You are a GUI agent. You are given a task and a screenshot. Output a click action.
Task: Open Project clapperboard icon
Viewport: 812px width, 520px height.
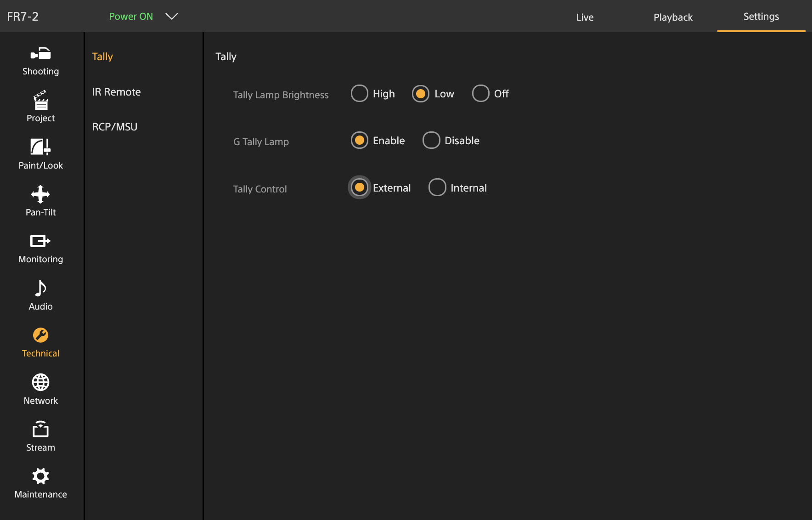click(x=40, y=100)
